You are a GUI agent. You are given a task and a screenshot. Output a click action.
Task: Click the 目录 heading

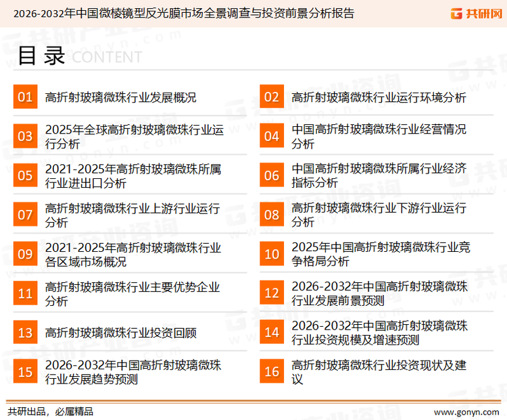(x=41, y=56)
